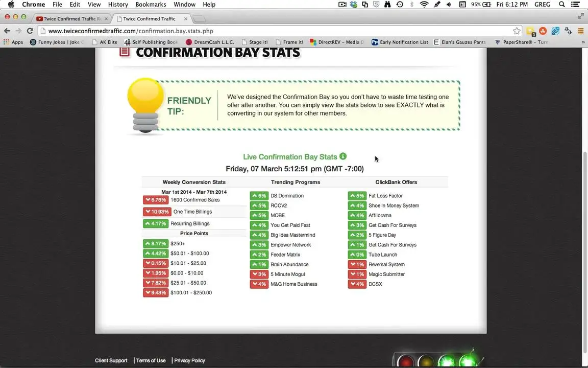Open Notification Center from the menu bar

click(x=575, y=5)
